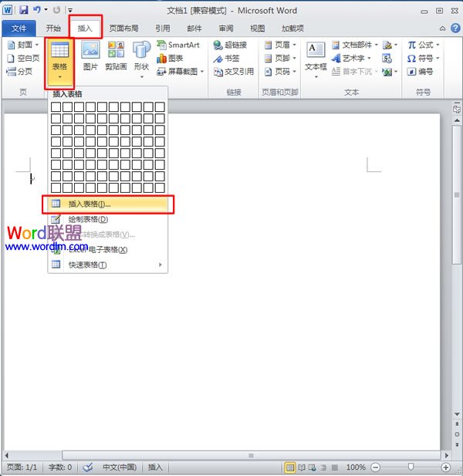Toggle the 插入 overtype mode indicator
Image resolution: width=463 pixels, height=476 pixels.
tap(155, 467)
